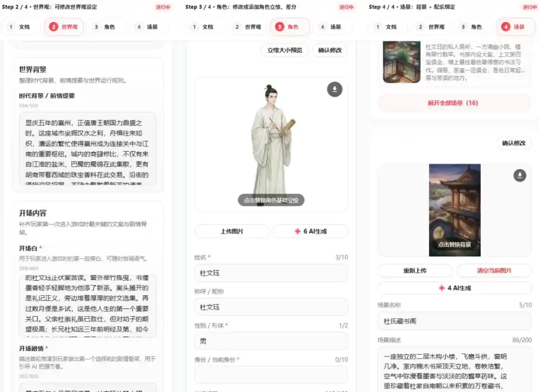Click the 3/10 name character counter
The width and height of the screenshot is (539, 392).
(x=341, y=257)
